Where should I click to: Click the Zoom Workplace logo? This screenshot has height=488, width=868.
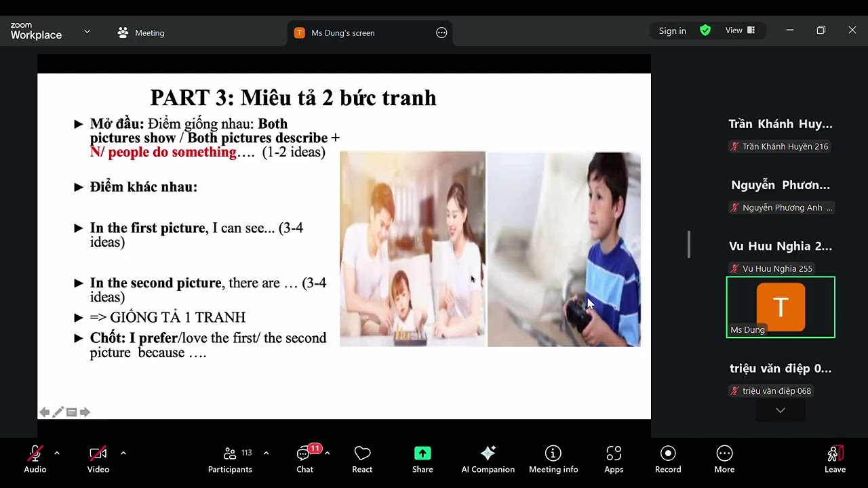coord(36,31)
